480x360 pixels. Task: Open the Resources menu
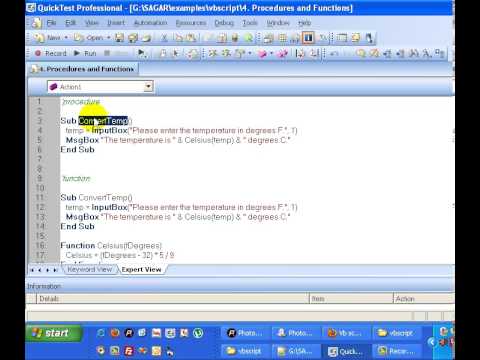(191, 23)
